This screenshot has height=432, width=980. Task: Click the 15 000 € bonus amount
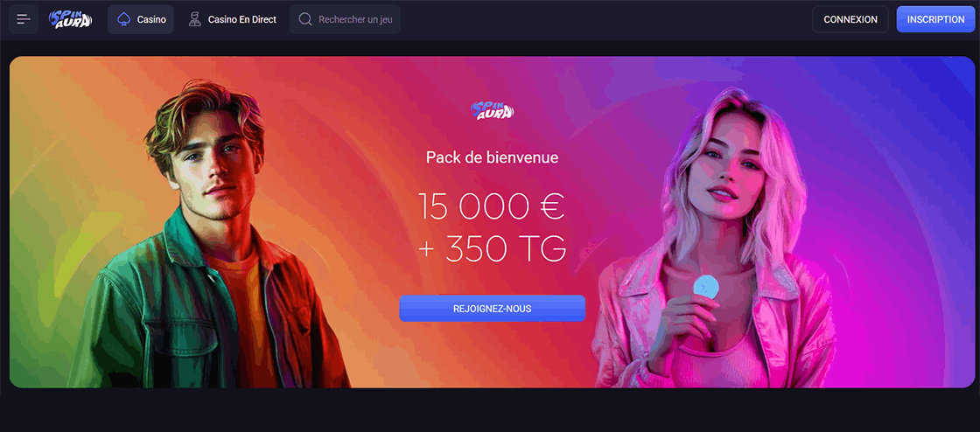(493, 206)
